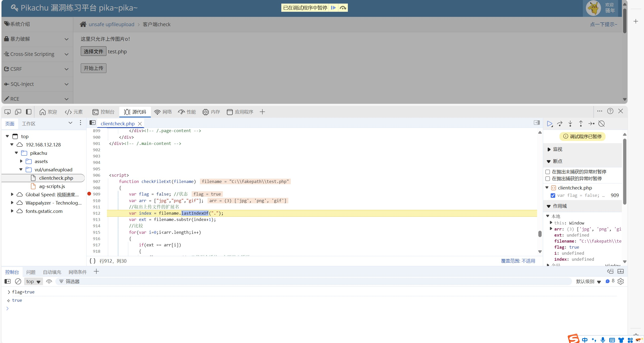Viewport: 644px width, 343px height.
Task: Expand the arr variable in scope
Action: [x=551, y=229]
